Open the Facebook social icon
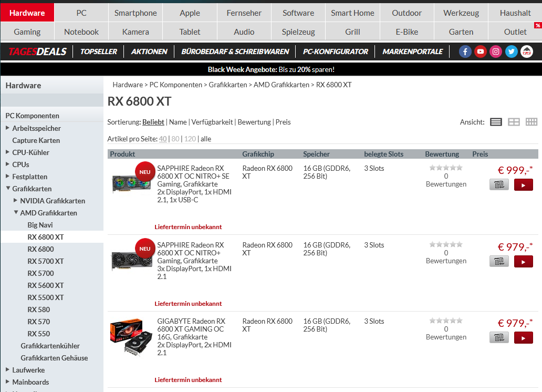The height and width of the screenshot is (392, 542). pyautogui.click(x=465, y=52)
